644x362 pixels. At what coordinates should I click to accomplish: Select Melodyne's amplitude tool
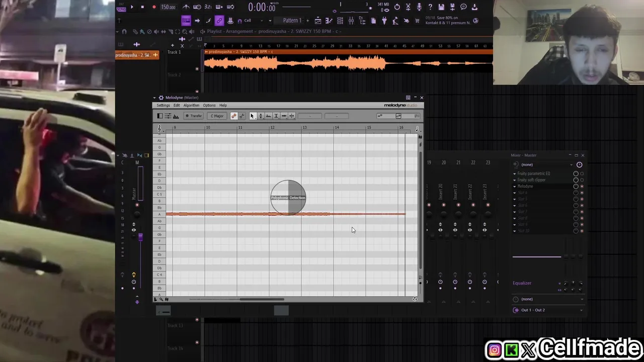point(276,116)
